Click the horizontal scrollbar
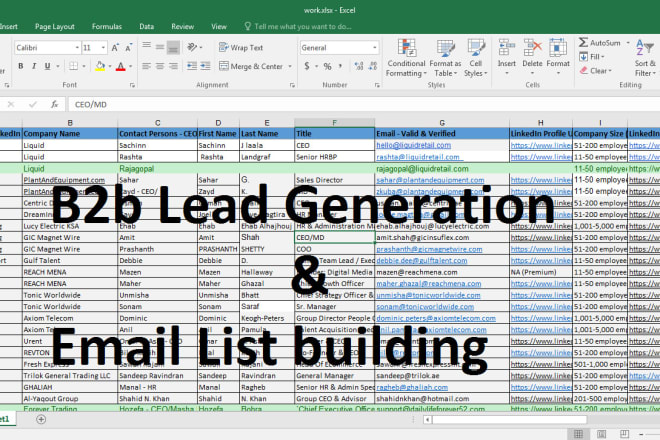This screenshot has height=440, width=660. [510, 419]
